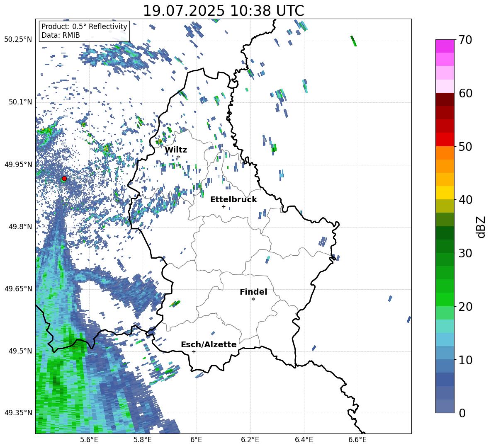
Task: Click the 60 colorbar tick label
Action: coord(465,93)
